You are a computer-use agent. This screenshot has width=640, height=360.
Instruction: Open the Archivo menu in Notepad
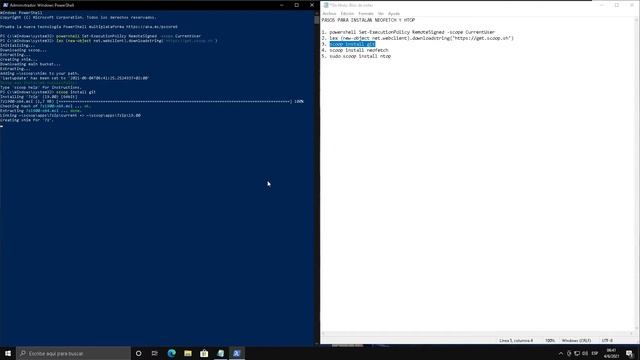(329, 13)
